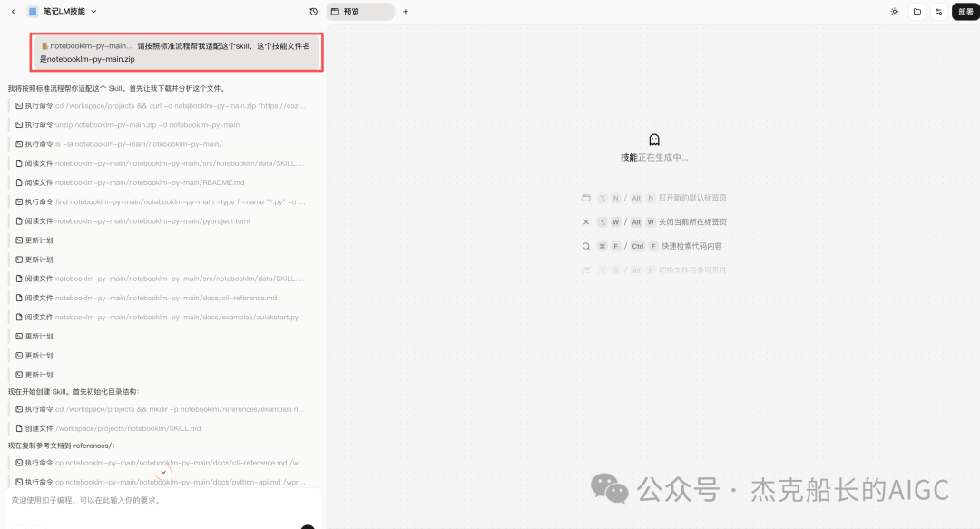Open the find "*.py" 执行命令 step
This screenshot has height=529, width=980.
click(161, 202)
